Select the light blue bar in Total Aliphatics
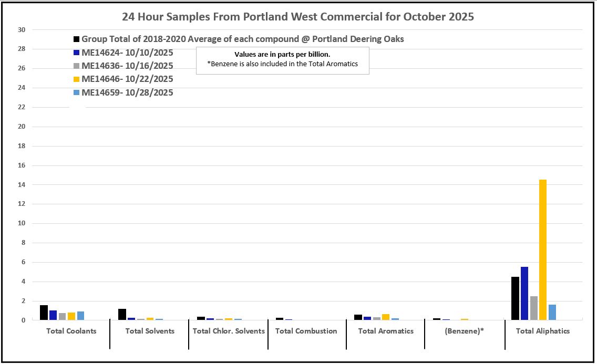This screenshot has height=364, width=597. [552, 312]
